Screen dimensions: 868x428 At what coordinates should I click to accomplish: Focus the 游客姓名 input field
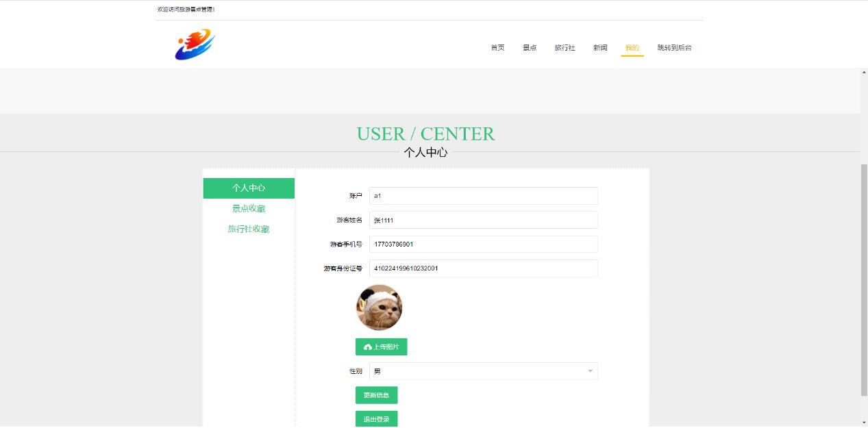(484, 220)
